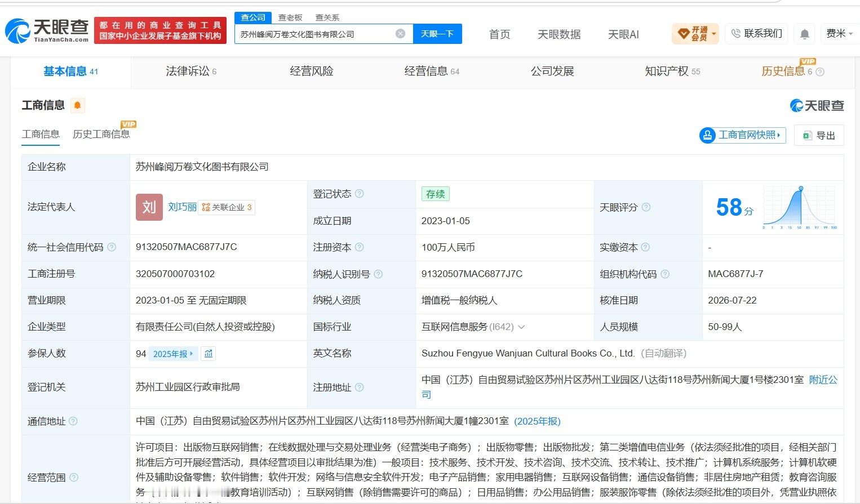Open the notification bell in the header
The height and width of the screenshot is (504, 860).
tap(805, 34)
